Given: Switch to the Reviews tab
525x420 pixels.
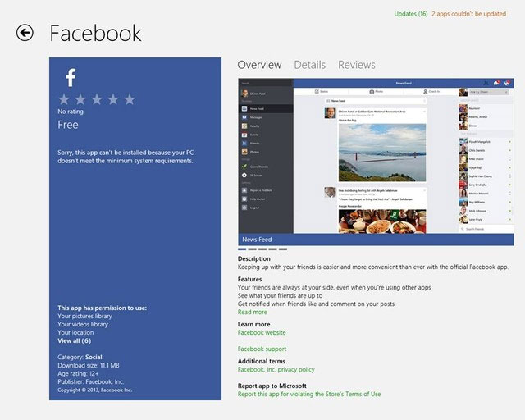Looking at the screenshot, I should pyautogui.click(x=357, y=65).
